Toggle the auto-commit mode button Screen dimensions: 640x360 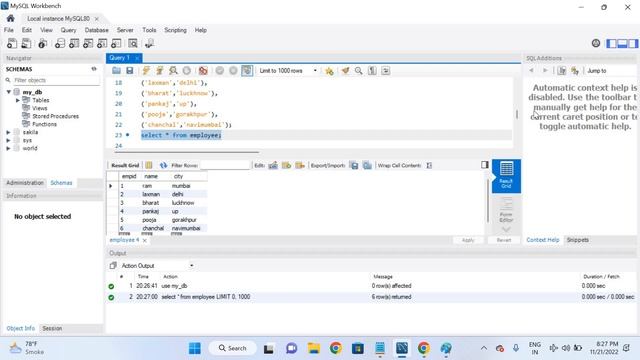point(247,71)
